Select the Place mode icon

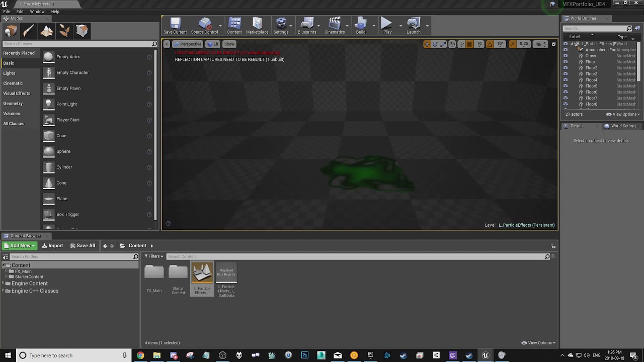point(11,31)
